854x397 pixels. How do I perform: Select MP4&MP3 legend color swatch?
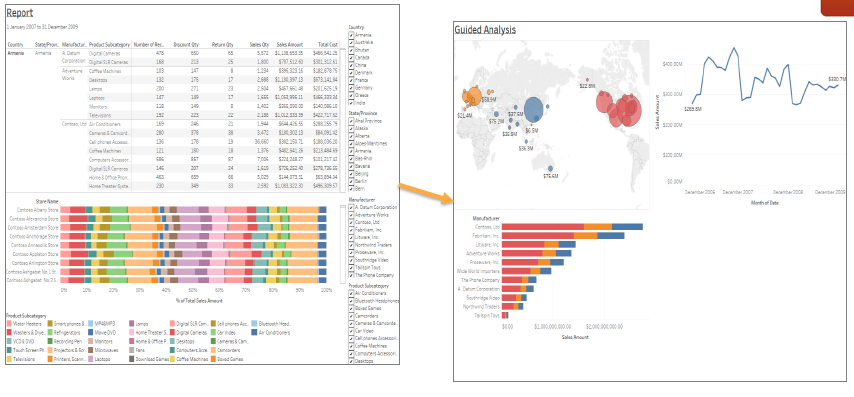pyautogui.click(x=91, y=324)
